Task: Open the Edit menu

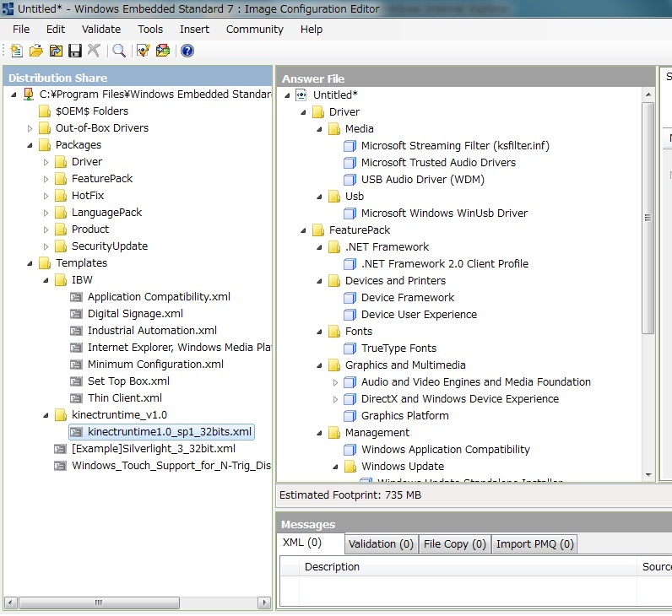Action: (56, 30)
